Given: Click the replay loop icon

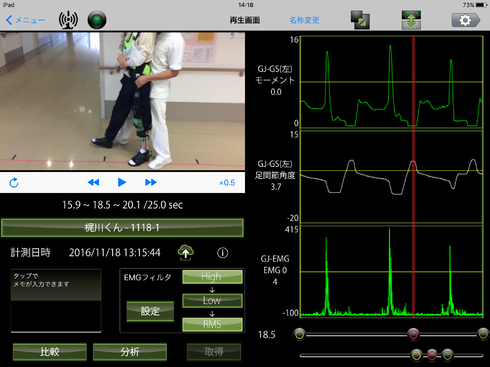Looking at the screenshot, I should point(14,183).
